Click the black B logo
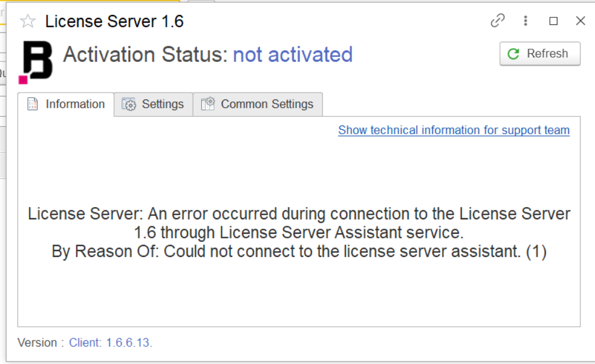595x364 pixels. 36,62
